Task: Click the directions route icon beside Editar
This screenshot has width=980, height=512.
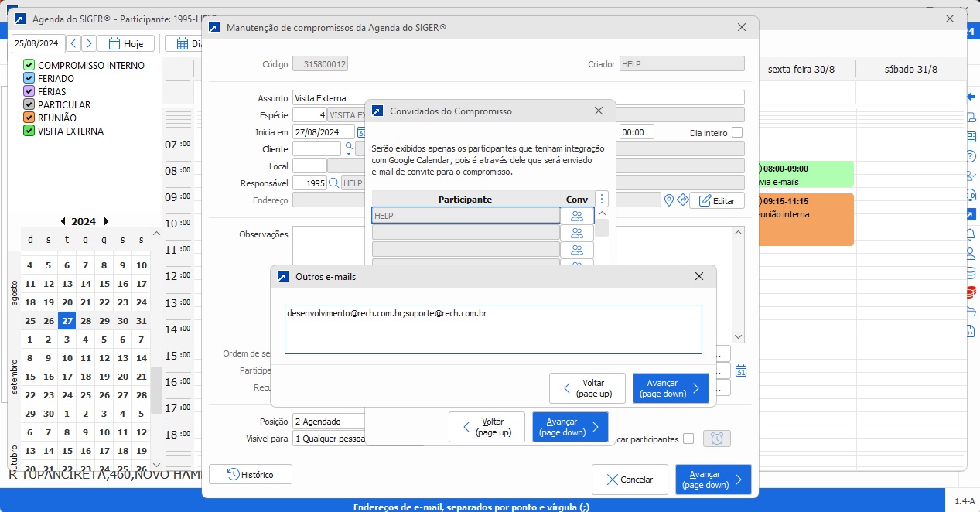Action: (682, 200)
